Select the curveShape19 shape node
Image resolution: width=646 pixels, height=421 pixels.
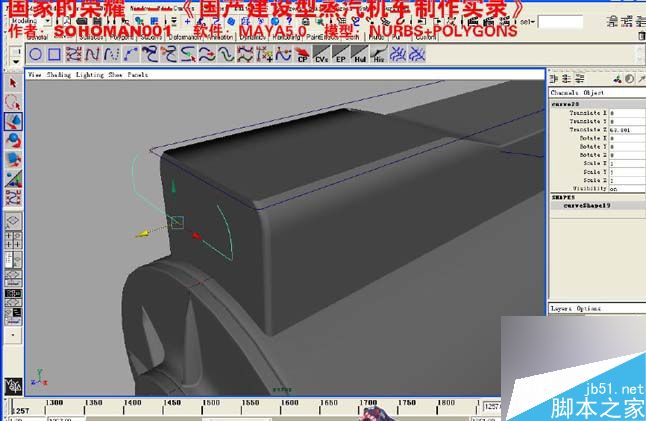pos(587,205)
